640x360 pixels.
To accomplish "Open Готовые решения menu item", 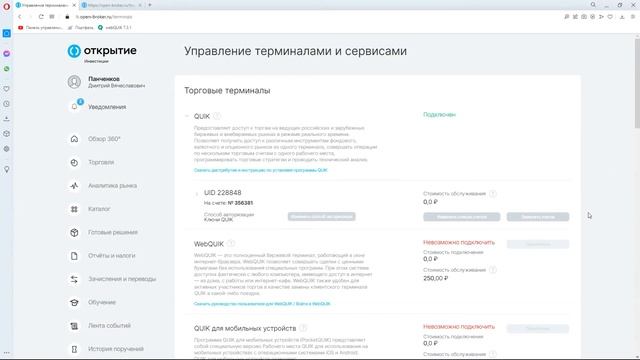I will coord(113,232).
